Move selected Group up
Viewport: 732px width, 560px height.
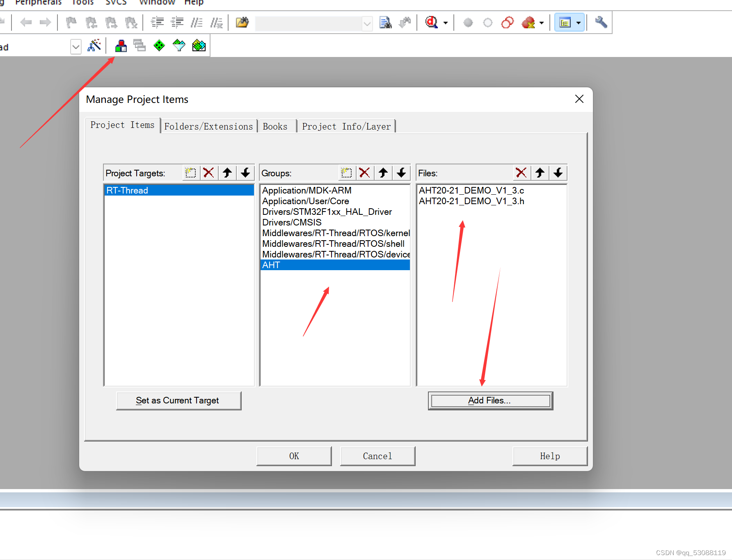point(383,173)
